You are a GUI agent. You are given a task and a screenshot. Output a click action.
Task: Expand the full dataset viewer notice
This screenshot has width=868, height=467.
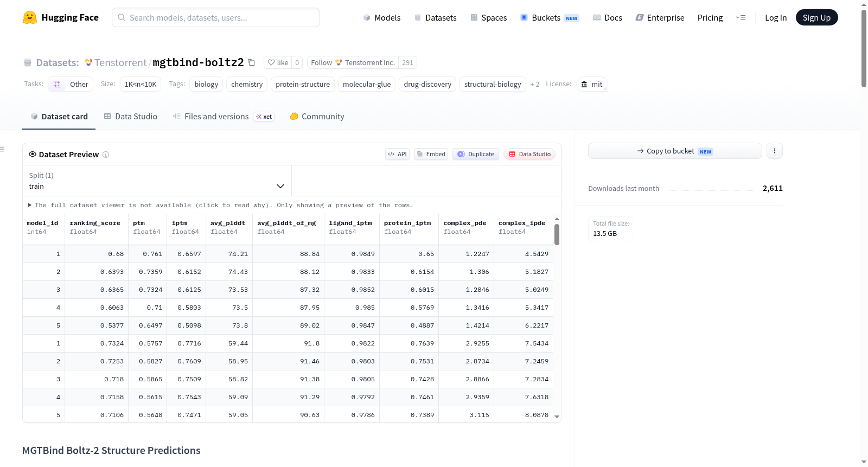pyautogui.click(x=220, y=205)
